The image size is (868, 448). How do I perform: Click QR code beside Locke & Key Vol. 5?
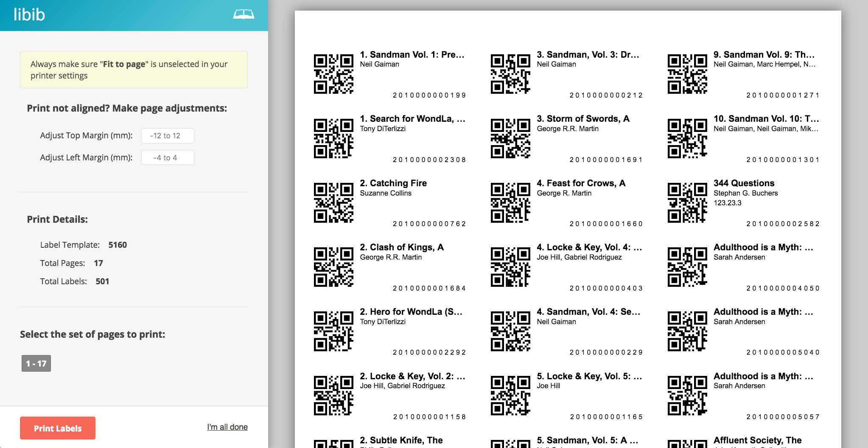pyautogui.click(x=510, y=396)
